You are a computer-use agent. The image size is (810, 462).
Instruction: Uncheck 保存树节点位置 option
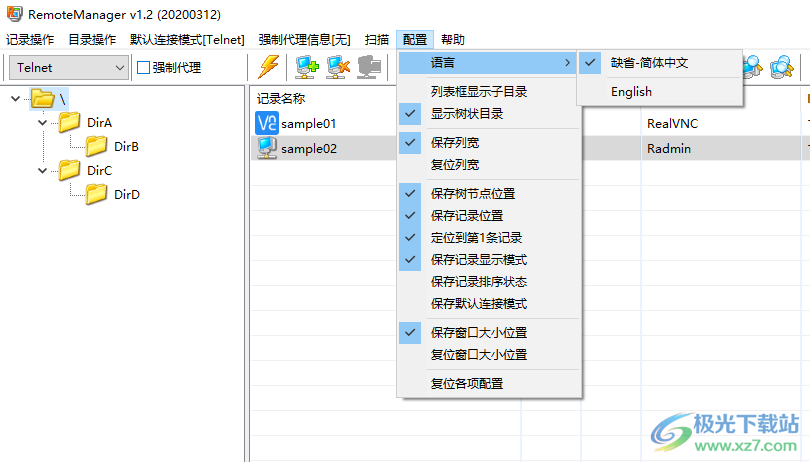pyautogui.click(x=489, y=194)
